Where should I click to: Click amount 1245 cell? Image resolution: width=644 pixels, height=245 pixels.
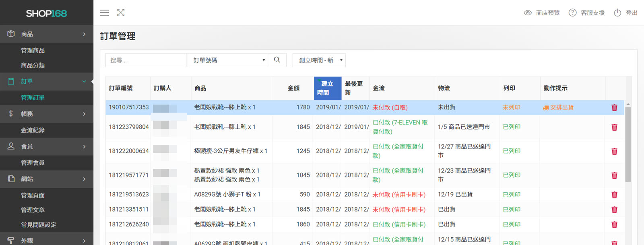(x=303, y=151)
